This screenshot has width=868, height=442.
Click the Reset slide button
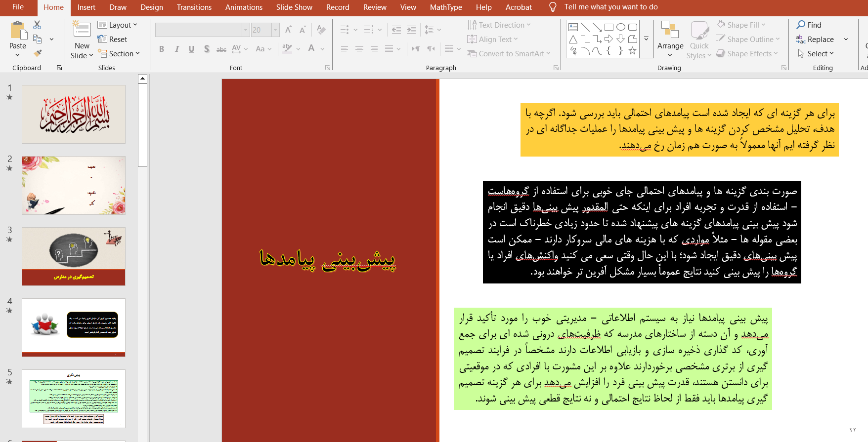pos(113,40)
